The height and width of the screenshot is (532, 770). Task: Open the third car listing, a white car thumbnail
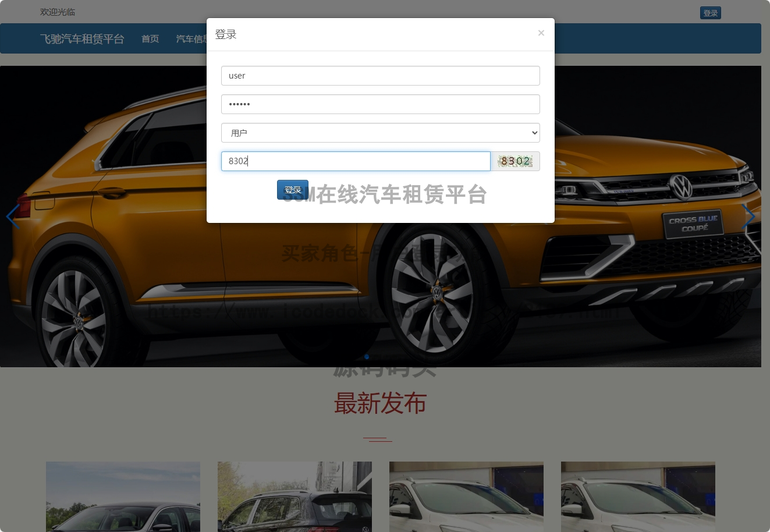pos(466,496)
